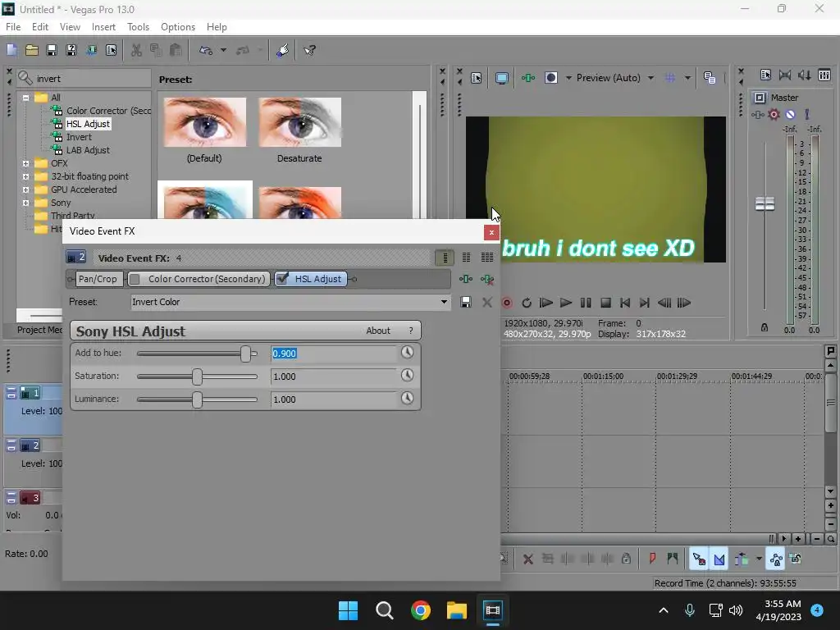This screenshot has width=840, height=630.
Task: Toggle Split Screen View in the preview toolbar
Action: 551,78
